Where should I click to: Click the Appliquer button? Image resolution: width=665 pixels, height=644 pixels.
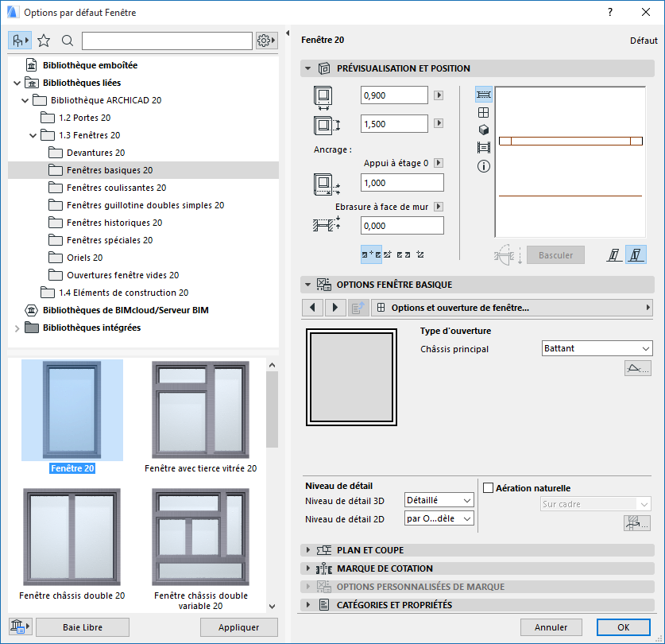tap(239, 627)
